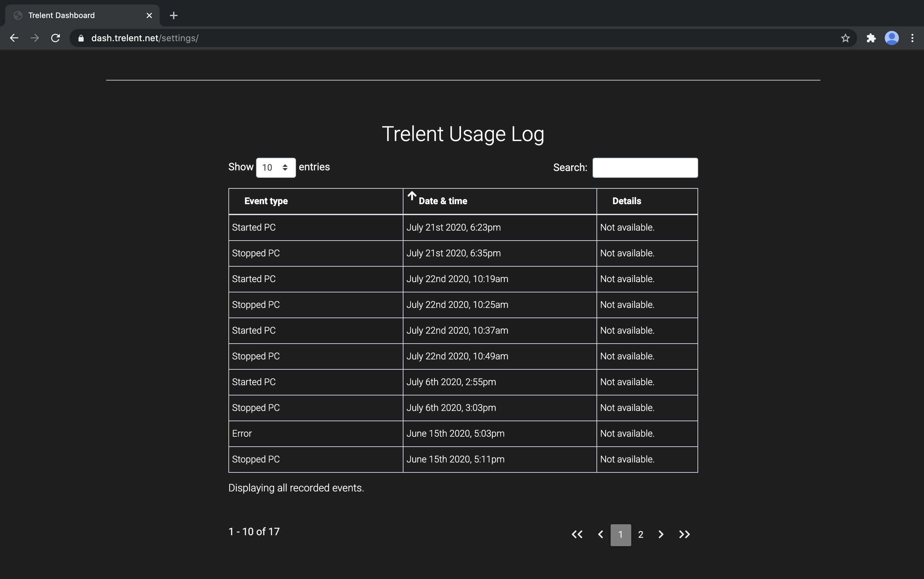Open the extensions puzzle icon
Screen dimensions: 924x579
tap(871, 38)
